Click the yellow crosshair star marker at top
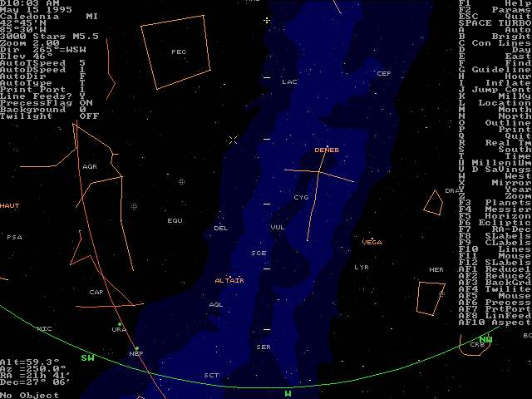The image size is (532, 399). click(267, 20)
